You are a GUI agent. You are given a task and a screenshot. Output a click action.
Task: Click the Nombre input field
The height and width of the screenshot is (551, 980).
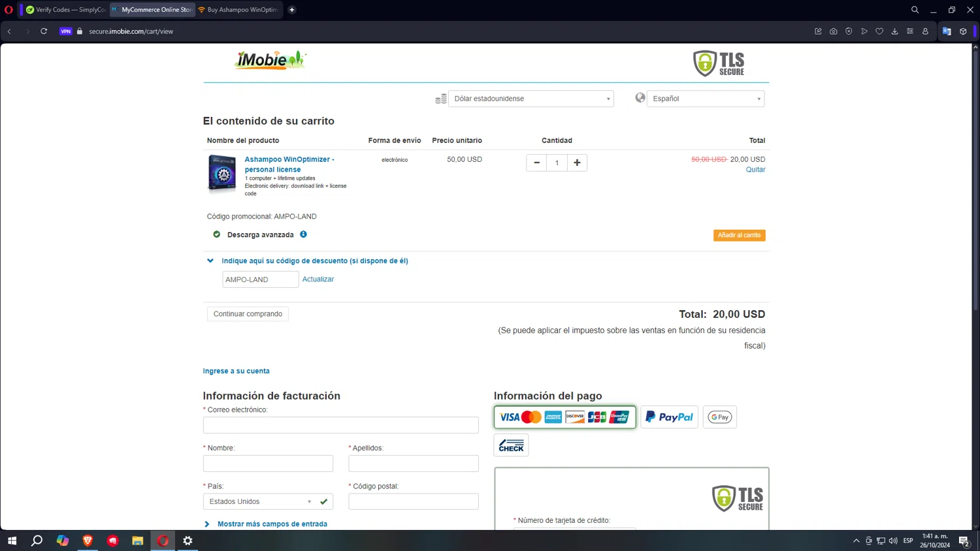268,464
